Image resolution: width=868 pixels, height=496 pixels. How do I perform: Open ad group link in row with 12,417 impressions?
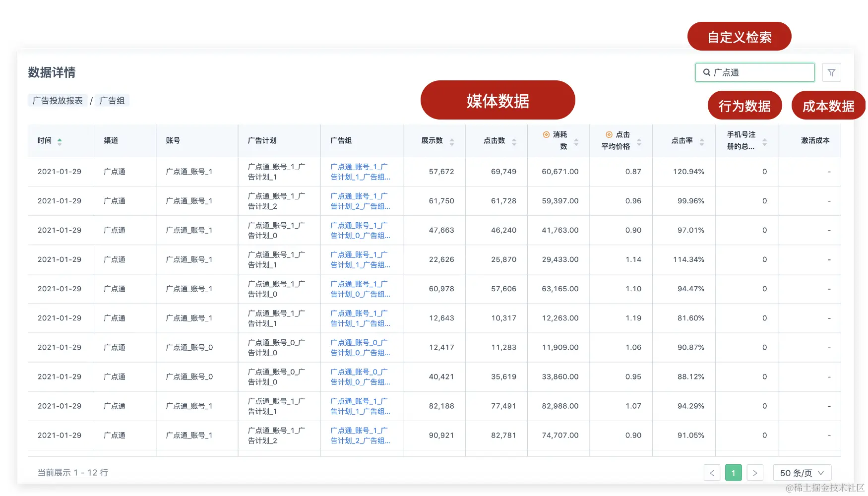click(x=360, y=347)
